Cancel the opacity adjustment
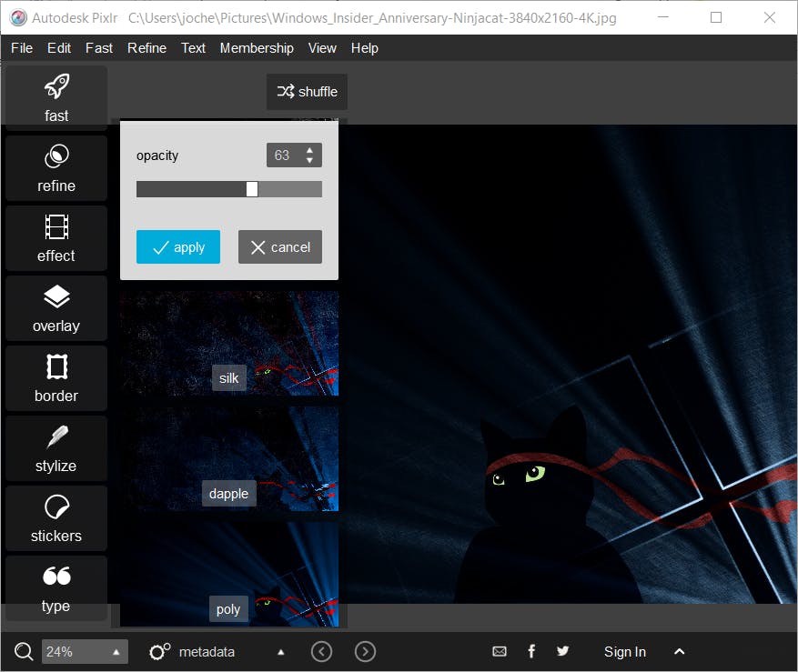This screenshot has width=798, height=672. [280, 246]
